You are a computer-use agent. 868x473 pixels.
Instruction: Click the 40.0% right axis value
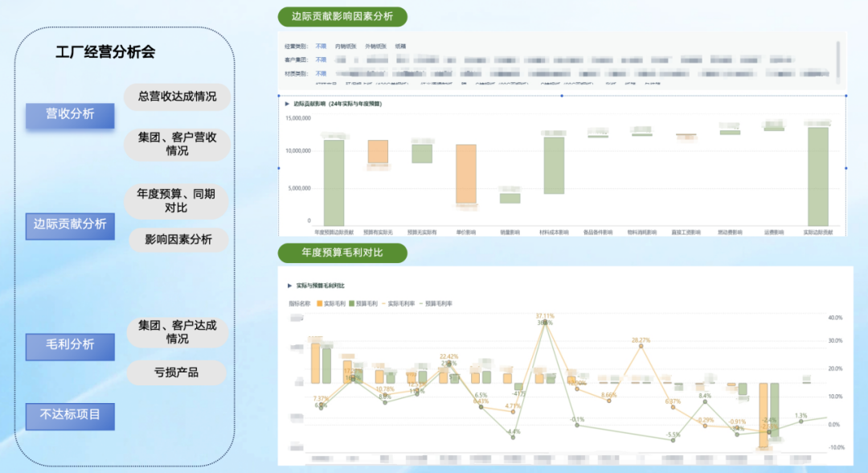coord(835,318)
